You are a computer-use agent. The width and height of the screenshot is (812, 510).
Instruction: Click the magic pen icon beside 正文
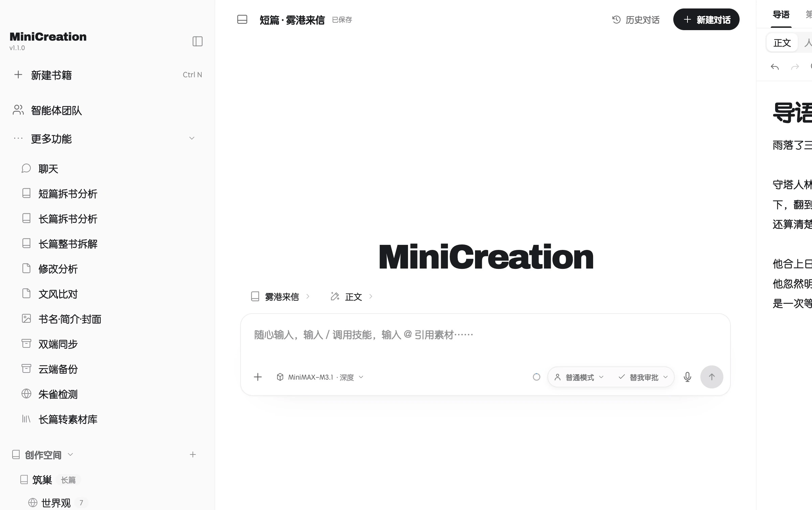(x=335, y=296)
